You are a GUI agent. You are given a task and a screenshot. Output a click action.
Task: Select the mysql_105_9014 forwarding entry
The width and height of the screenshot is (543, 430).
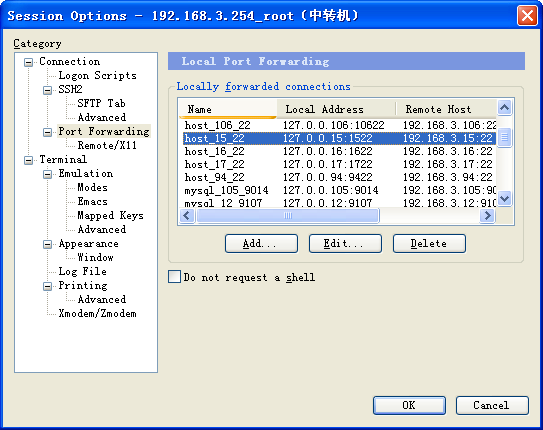click(x=339, y=190)
